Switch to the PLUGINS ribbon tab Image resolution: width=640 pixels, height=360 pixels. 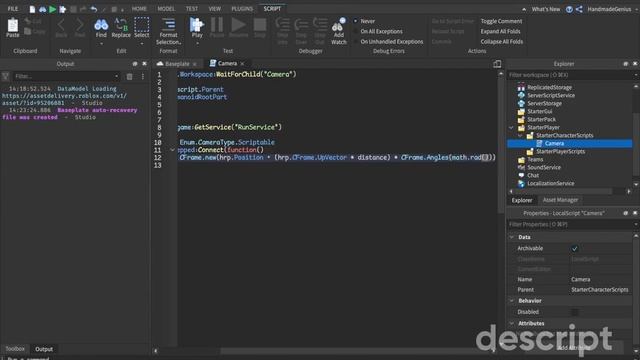242,9
